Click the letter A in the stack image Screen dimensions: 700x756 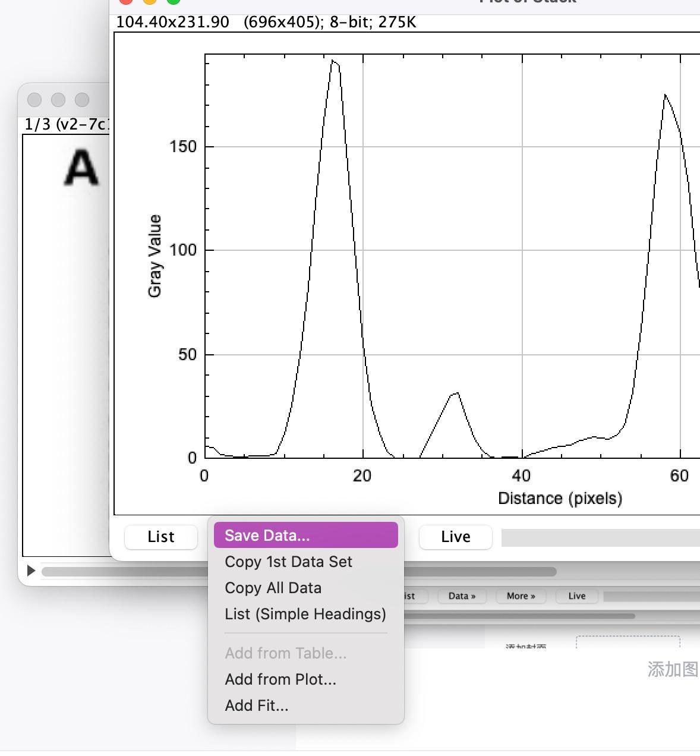(81, 168)
